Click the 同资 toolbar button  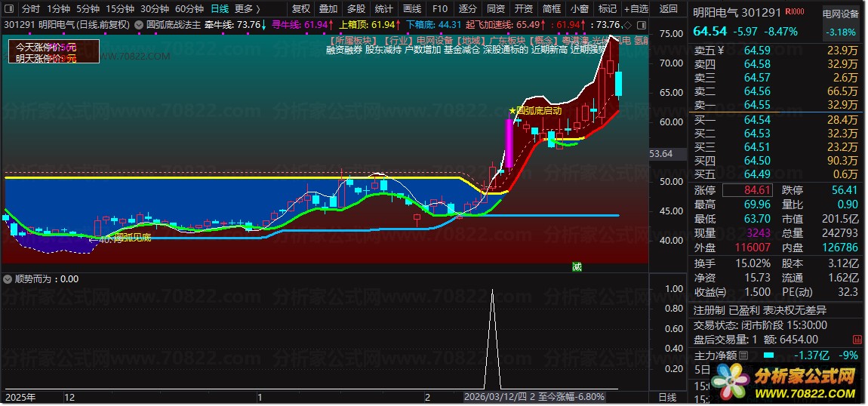coord(495,9)
